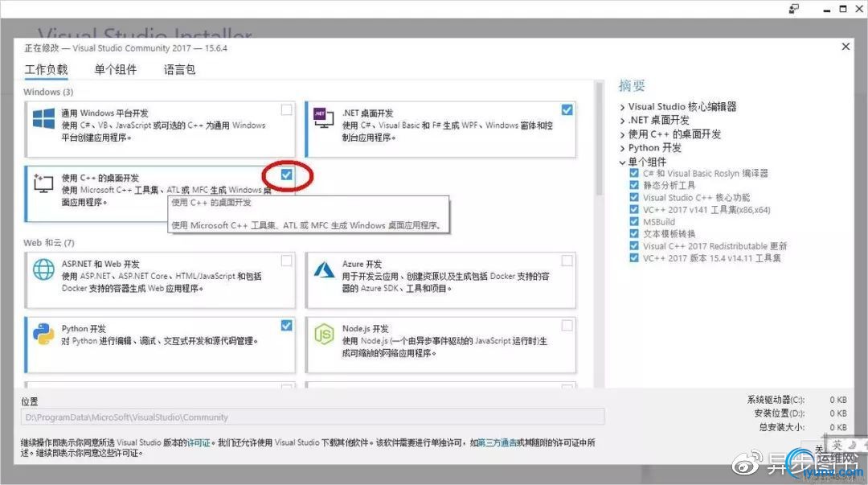Click the feedback icon in the title bar

[x=794, y=9]
